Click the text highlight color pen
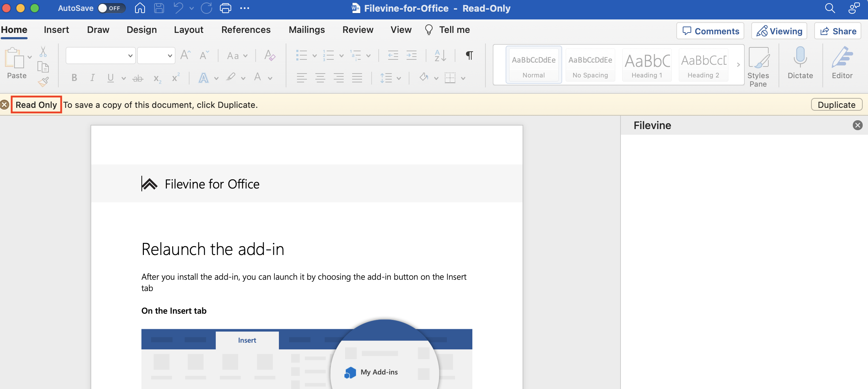The image size is (868, 389). coord(231,77)
